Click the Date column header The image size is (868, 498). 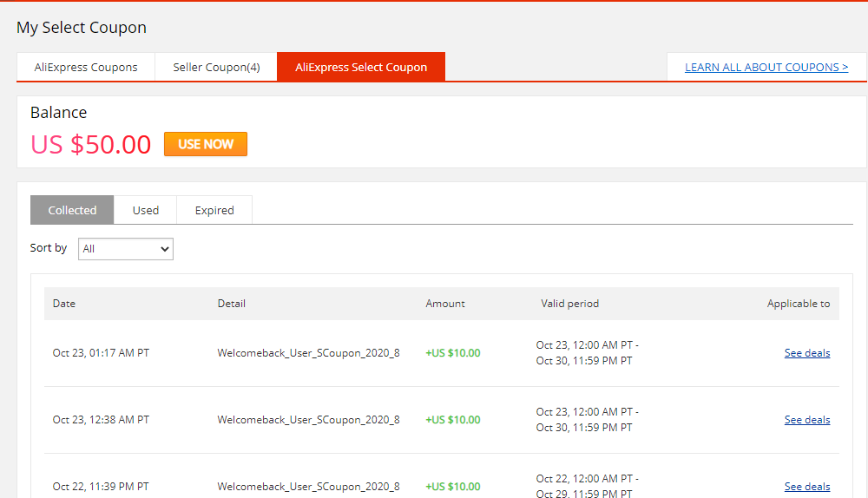click(63, 304)
